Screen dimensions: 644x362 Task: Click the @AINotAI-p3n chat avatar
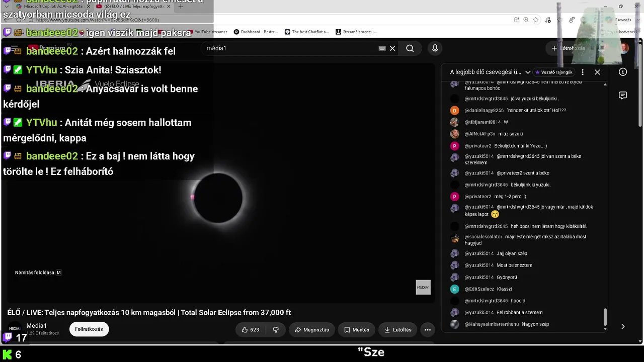pyautogui.click(x=454, y=134)
